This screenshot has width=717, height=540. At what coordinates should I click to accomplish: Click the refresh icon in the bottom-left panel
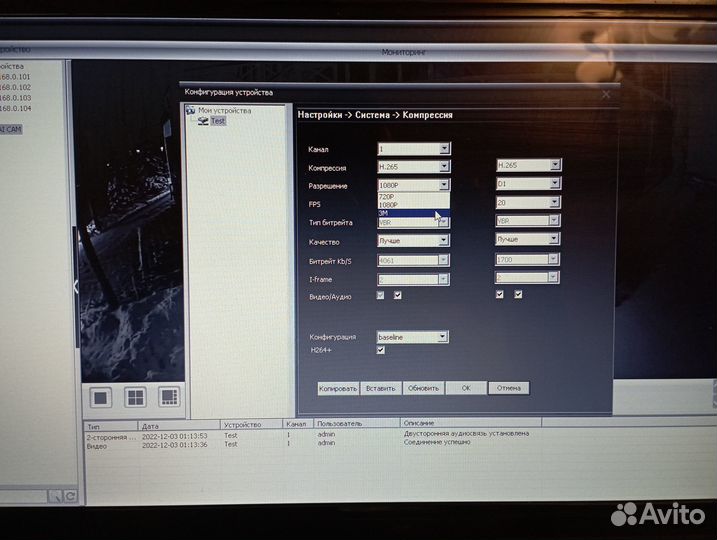point(71,495)
